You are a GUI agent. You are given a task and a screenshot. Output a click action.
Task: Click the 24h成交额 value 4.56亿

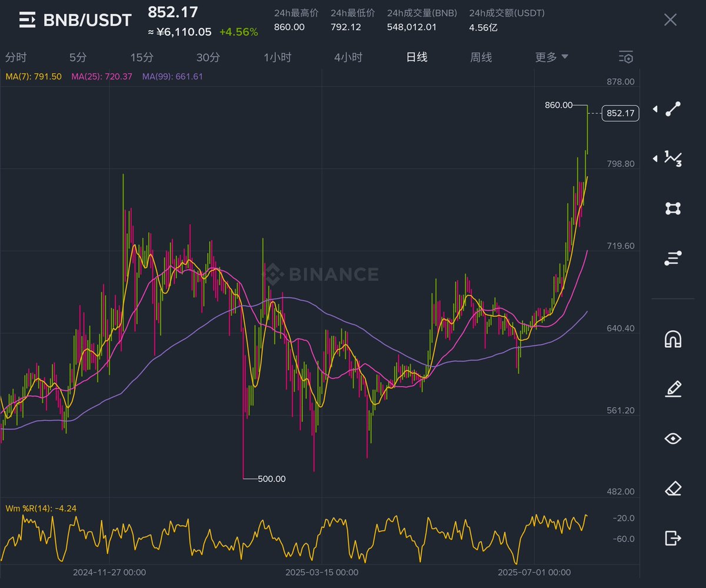click(483, 27)
